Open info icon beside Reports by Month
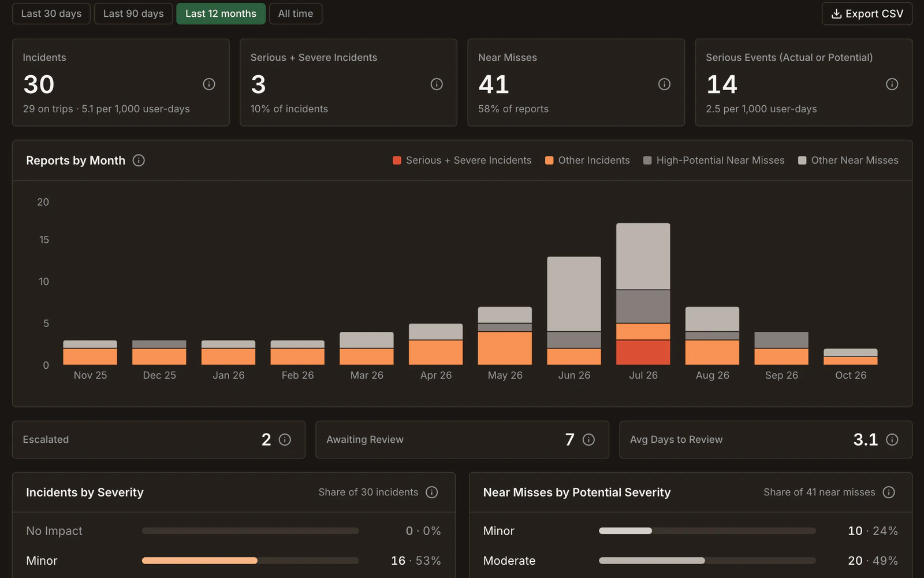Screen dimensions: 924x578 click(139, 160)
